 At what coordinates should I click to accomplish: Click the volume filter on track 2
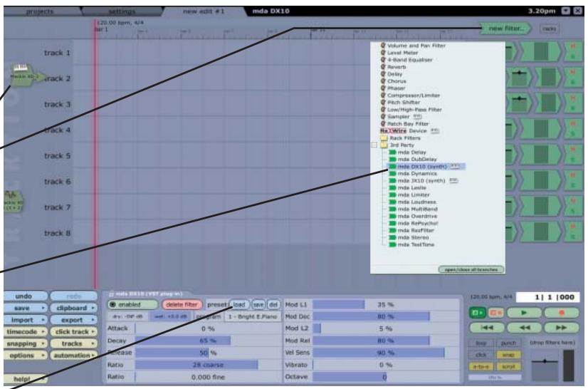pyautogui.click(x=519, y=78)
